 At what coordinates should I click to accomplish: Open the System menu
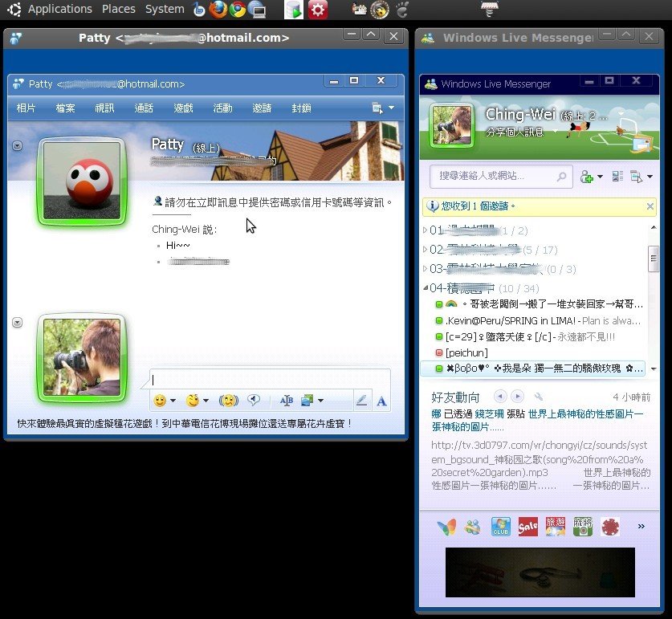(x=165, y=9)
